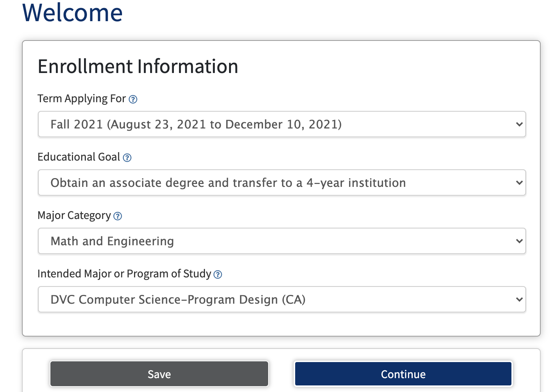Image resolution: width=556 pixels, height=392 pixels.
Task: Expand Intended Major dropdown using chevron arrow
Action: [x=519, y=300]
